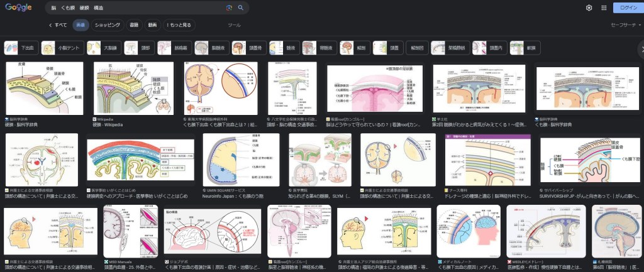
Task: Switch to the 動画 tab
Action: point(152,25)
